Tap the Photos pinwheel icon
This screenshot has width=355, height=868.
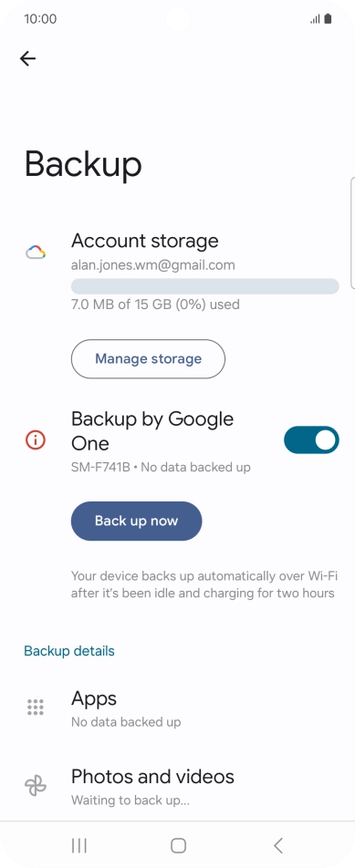pos(36,786)
